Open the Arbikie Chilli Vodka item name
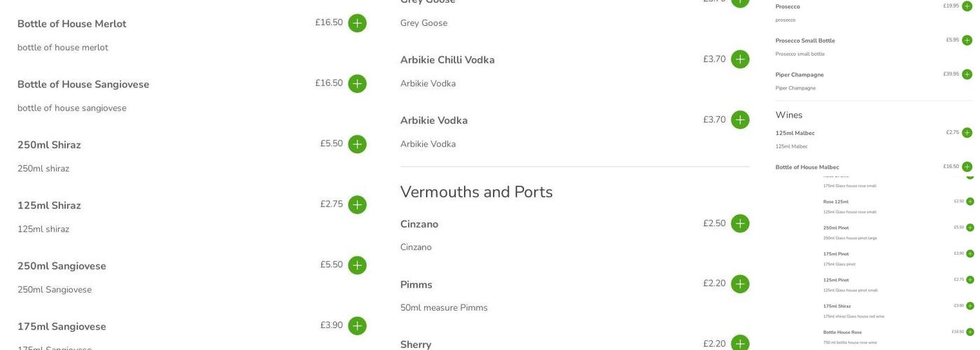 click(447, 60)
